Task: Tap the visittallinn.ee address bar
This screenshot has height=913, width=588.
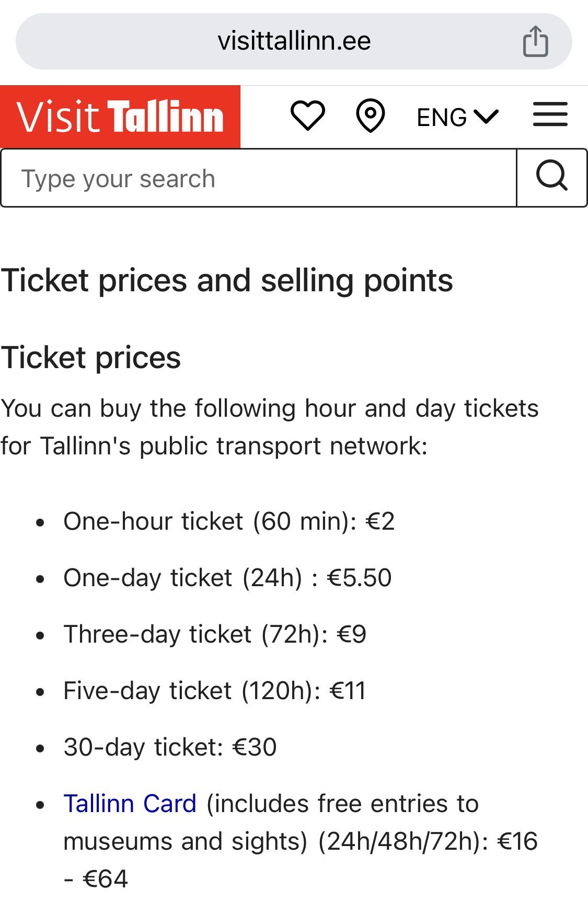Action: pos(294,41)
